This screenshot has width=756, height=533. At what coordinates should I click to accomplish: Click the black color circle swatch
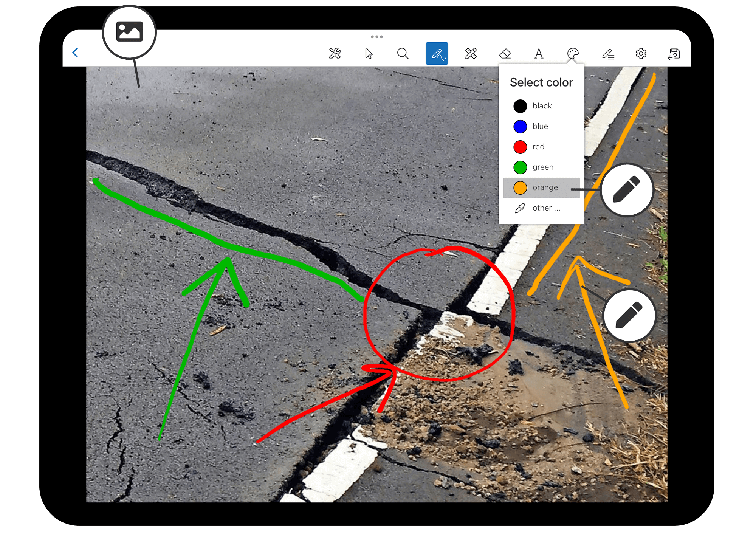click(x=520, y=106)
